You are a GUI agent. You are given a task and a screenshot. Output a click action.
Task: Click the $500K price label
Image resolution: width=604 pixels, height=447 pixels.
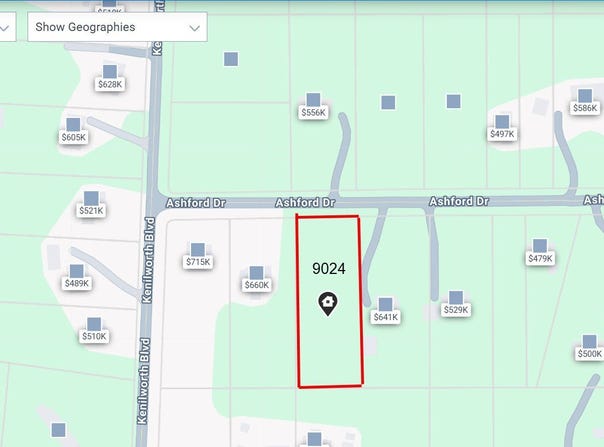point(589,354)
